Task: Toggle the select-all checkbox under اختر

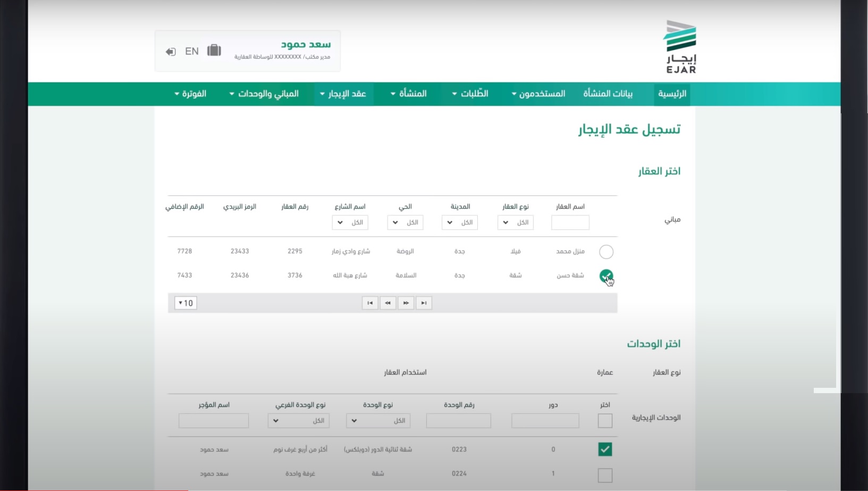Action: click(605, 421)
